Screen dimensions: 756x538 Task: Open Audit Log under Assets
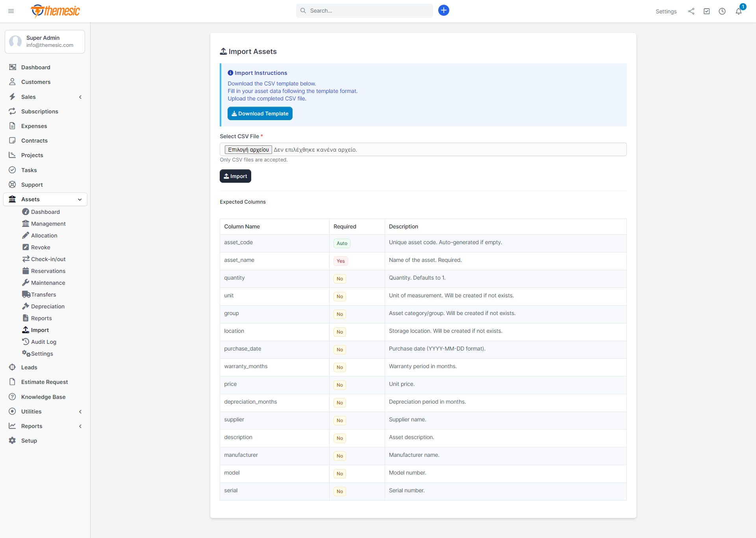pyautogui.click(x=43, y=342)
